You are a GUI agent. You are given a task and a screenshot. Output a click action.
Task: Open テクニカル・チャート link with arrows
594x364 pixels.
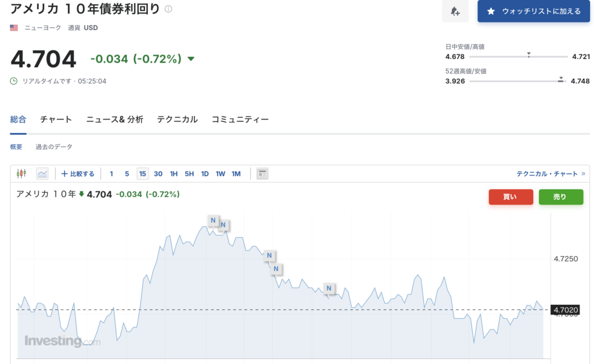pos(551,174)
